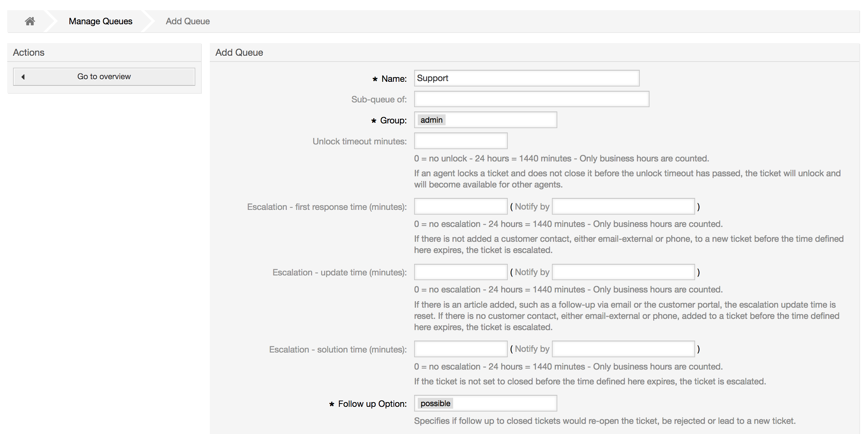Click the arrow icon in Go to overview
Screen dimensions: 868x434
tap(22, 76)
